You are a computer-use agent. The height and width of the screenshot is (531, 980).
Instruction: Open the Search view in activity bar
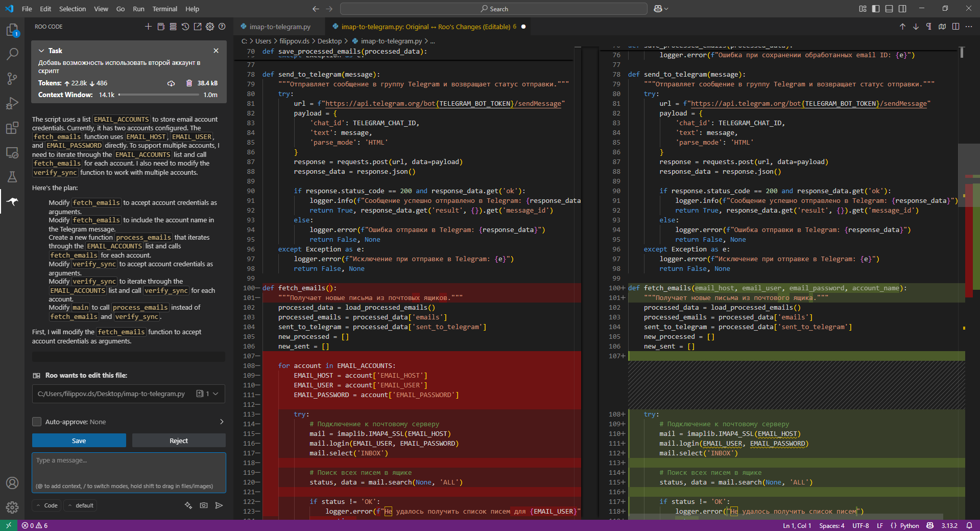[x=12, y=54]
